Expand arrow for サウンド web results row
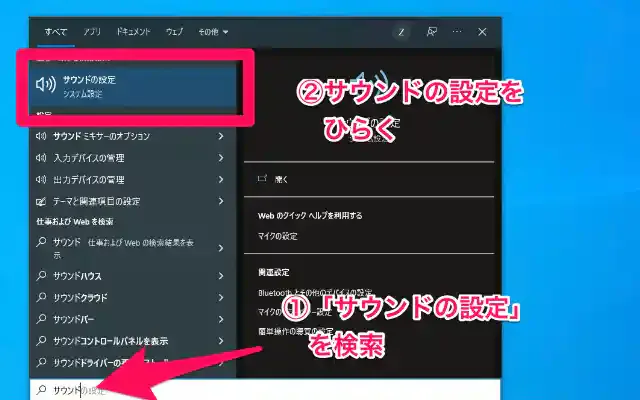The height and width of the screenshot is (400, 640). (221, 248)
